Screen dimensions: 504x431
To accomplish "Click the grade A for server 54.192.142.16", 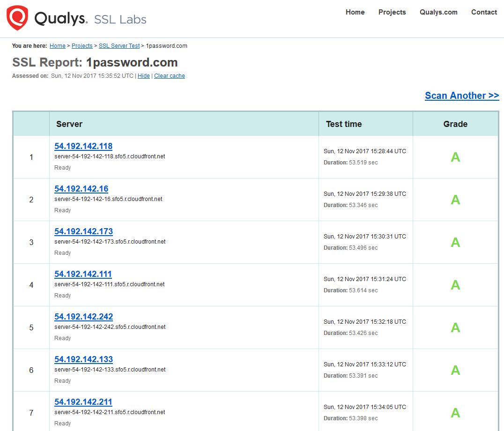I will (455, 200).
